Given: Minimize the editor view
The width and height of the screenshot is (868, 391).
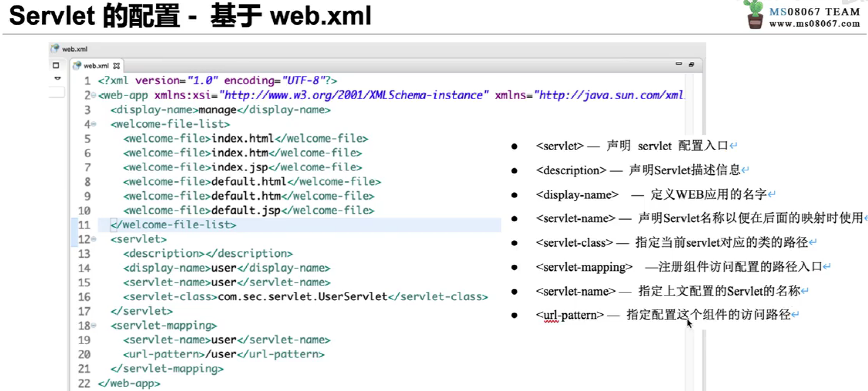Looking at the screenshot, I should [678, 64].
